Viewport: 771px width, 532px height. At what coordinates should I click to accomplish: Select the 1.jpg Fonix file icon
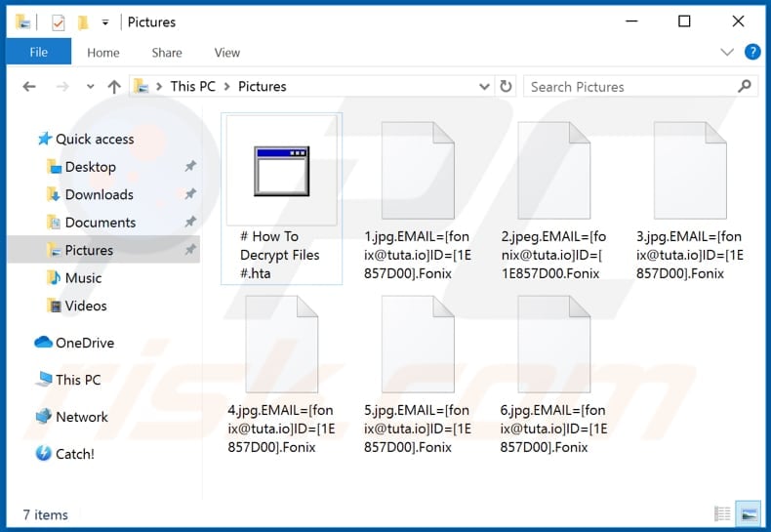(x=418, y=171)
